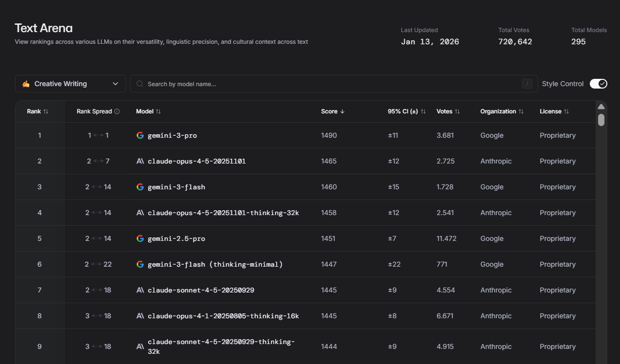
Task: Open the Creative Writing category dropdown
Action: coord(71,84)
